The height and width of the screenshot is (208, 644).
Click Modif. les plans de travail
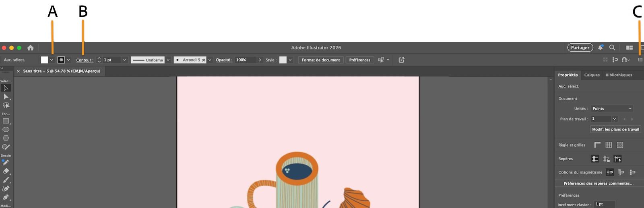(615, 129)
